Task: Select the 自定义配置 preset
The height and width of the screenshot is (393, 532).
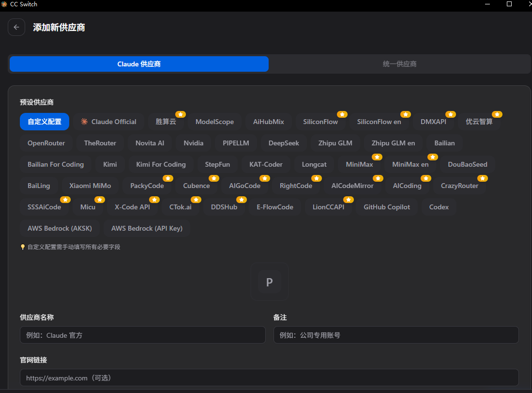Action: [x=45, y=122]
